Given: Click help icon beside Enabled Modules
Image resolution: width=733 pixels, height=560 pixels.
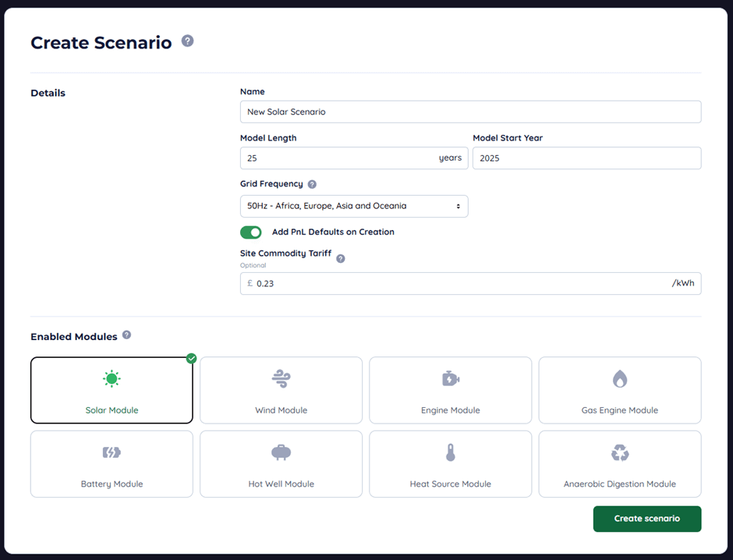Looking at the screenshot, I should [x=126, y=335].
